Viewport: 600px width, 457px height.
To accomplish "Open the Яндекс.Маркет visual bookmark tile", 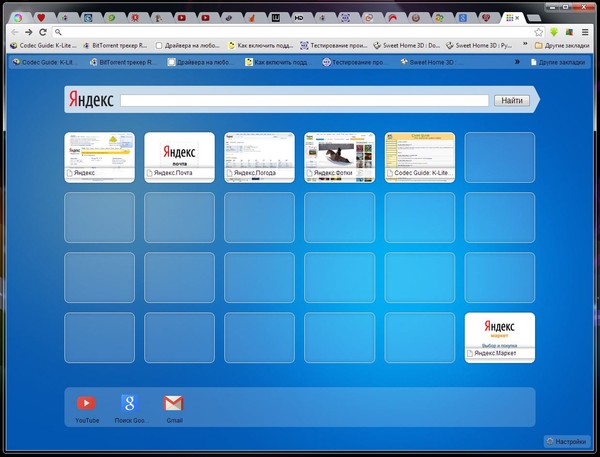I will 500,338.
